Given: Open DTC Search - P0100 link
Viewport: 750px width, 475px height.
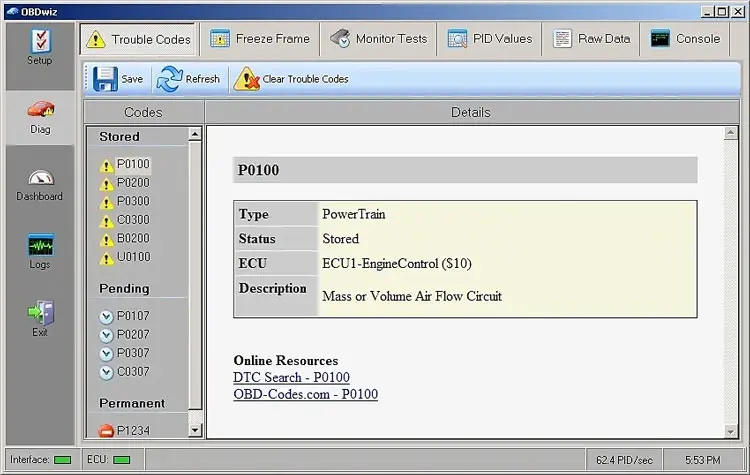Looking at the screenshot, I should click(x=291, y=377).
